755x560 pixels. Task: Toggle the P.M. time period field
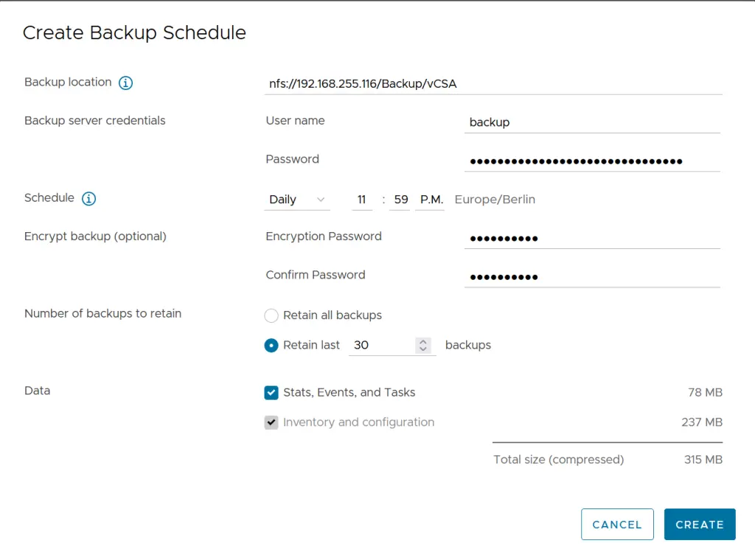pos(431,199)
